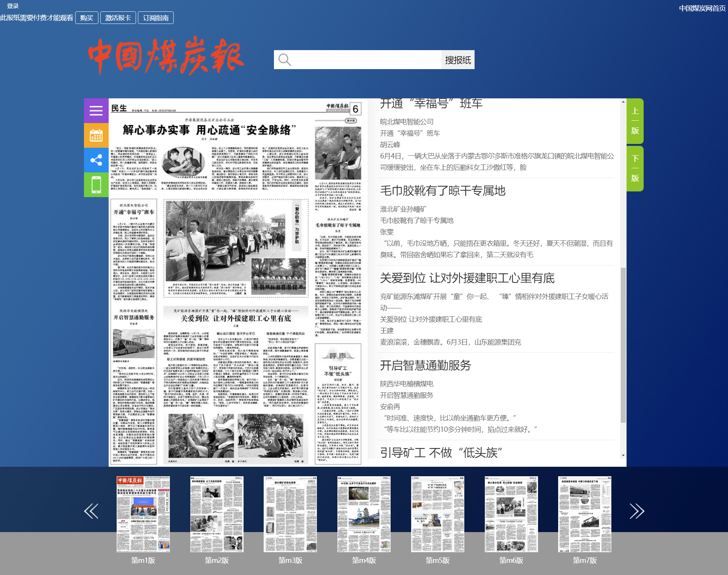Click the magnifier icon in search box
Viewport: 728px width, 575px height.
(285, 60)
